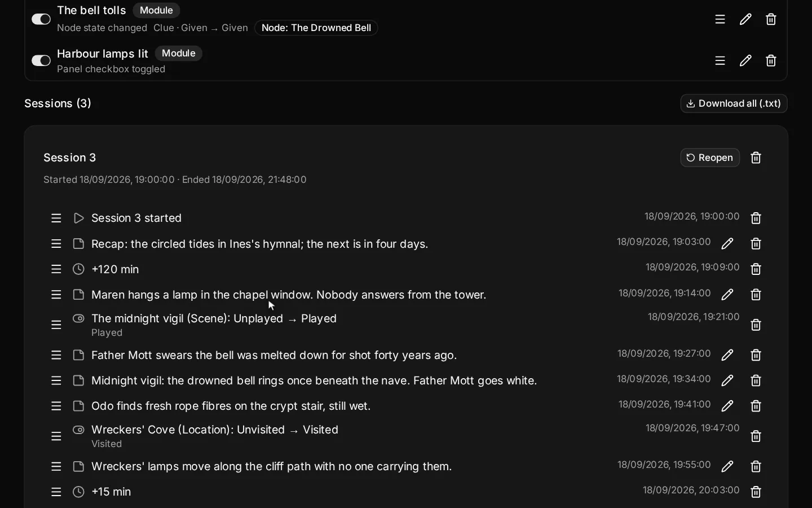Edit the 'Wreckers' lamps move' note

click(728, 466)
